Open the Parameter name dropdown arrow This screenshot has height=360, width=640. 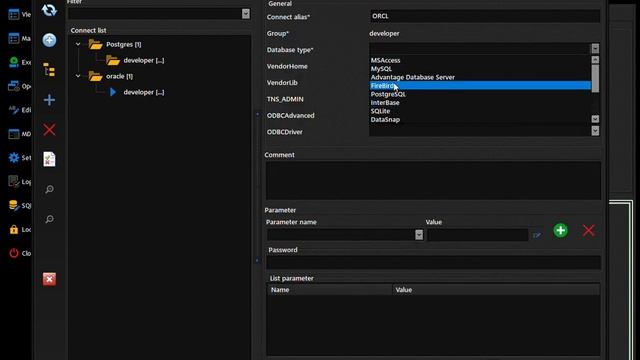point(419,235)
